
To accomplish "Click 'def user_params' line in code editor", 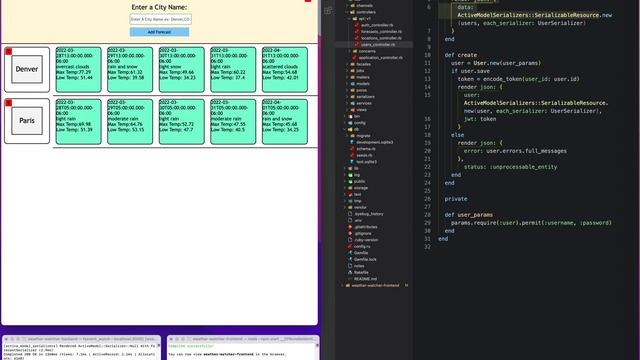I will pos(469,215).
